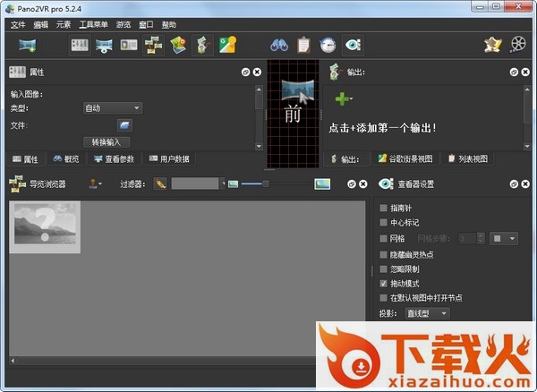Click the grid step spinner arrows

pos(481,238)
